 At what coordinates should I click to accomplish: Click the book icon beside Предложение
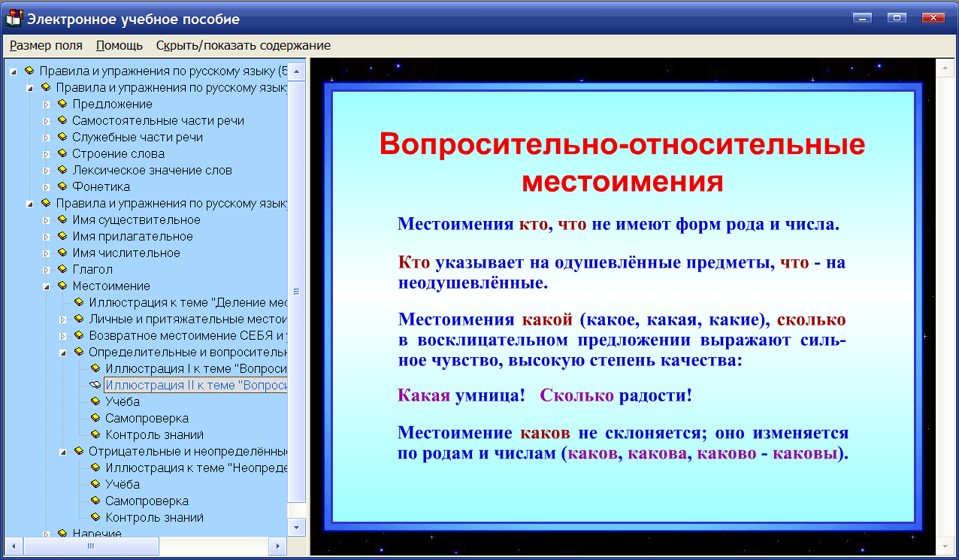[61, 104]
